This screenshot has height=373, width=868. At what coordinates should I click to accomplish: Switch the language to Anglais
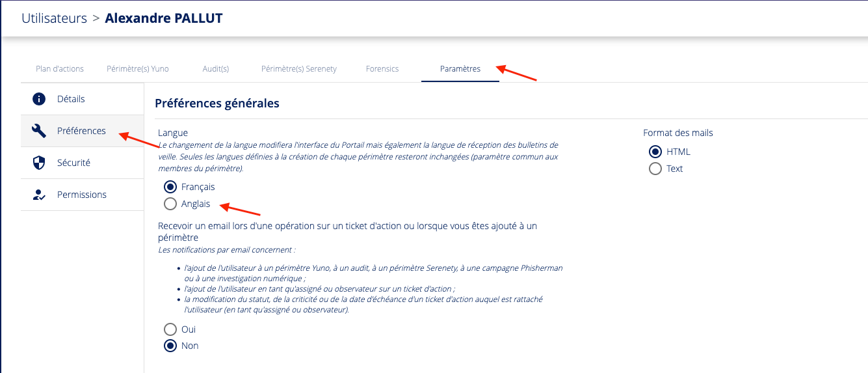170,204
